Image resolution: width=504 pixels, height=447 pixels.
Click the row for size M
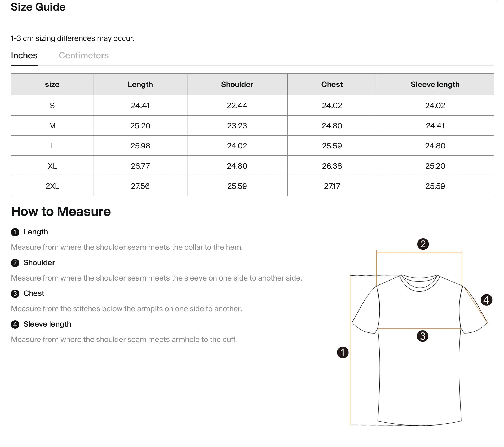[52, 126]
